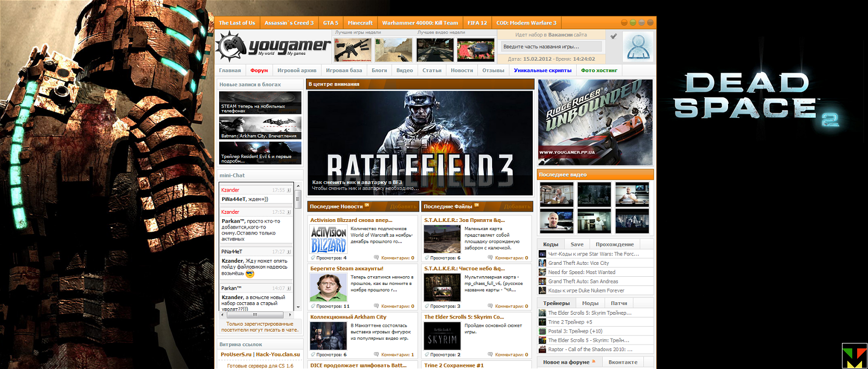
Task: Open the user avatar profile icon
Action: point(638,47)
